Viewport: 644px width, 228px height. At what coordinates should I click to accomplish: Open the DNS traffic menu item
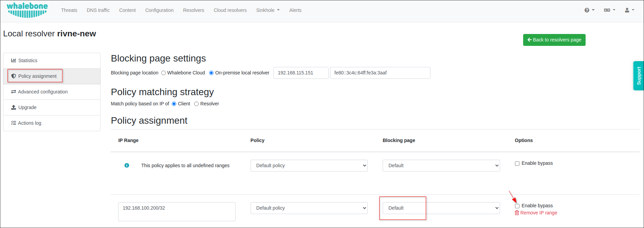click(x=98, y=10)
